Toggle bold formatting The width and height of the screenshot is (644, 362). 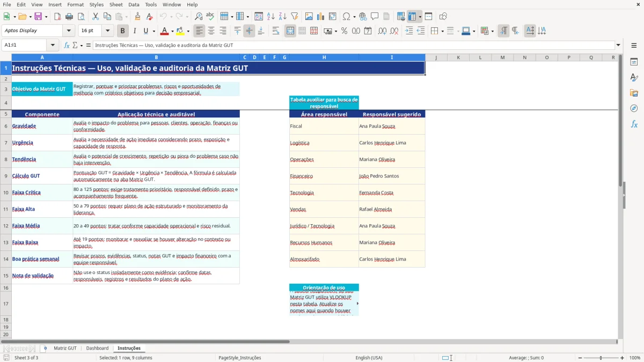123,31
